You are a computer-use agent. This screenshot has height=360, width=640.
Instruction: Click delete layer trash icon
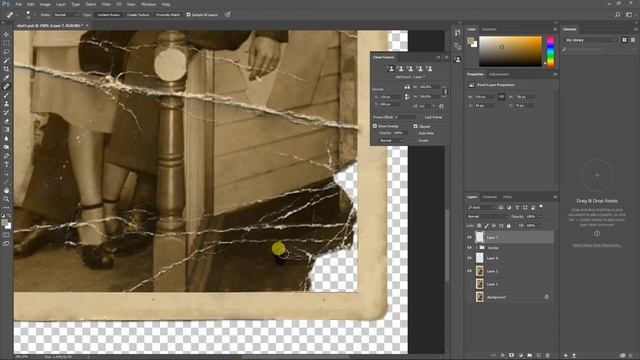tap(548, 356)
